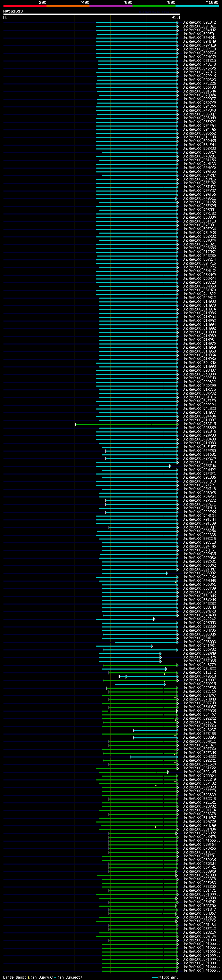The width and height of the screenshot is (222, 980).
Task: Open hit UniRef100_P50302
Action: coord(199,565)
